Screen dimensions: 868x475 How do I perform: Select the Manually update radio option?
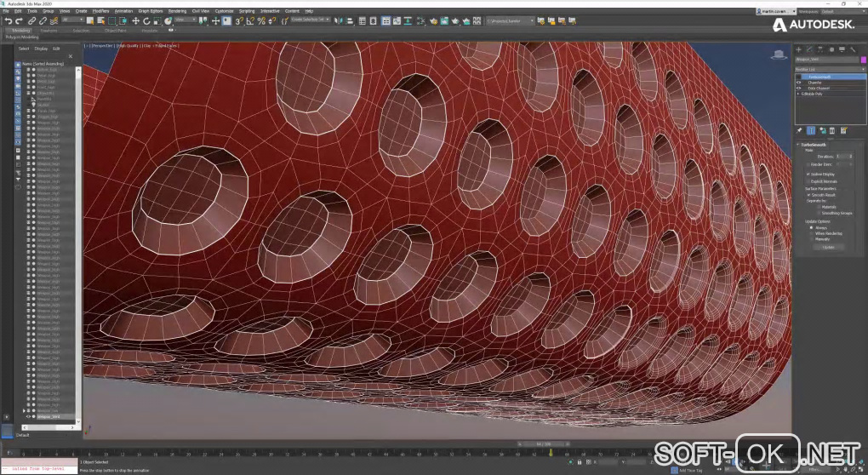tap(812, 239)
